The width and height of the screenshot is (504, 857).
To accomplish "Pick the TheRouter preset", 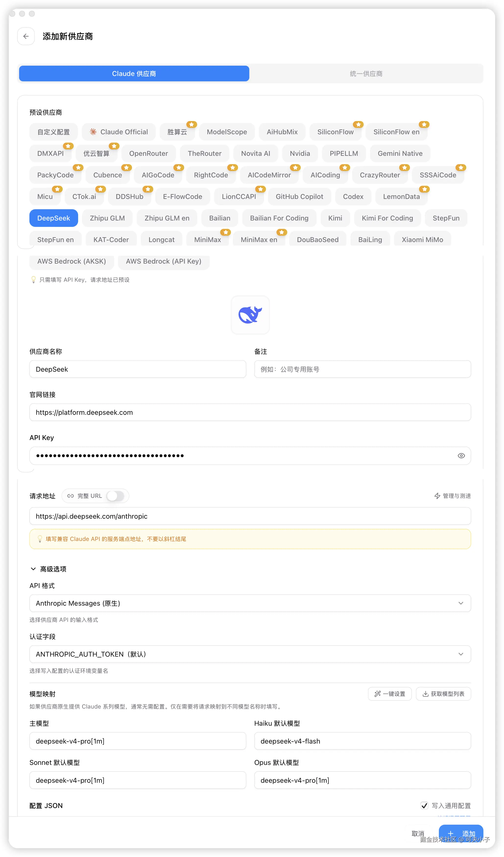I will click(x=204, y=153).
